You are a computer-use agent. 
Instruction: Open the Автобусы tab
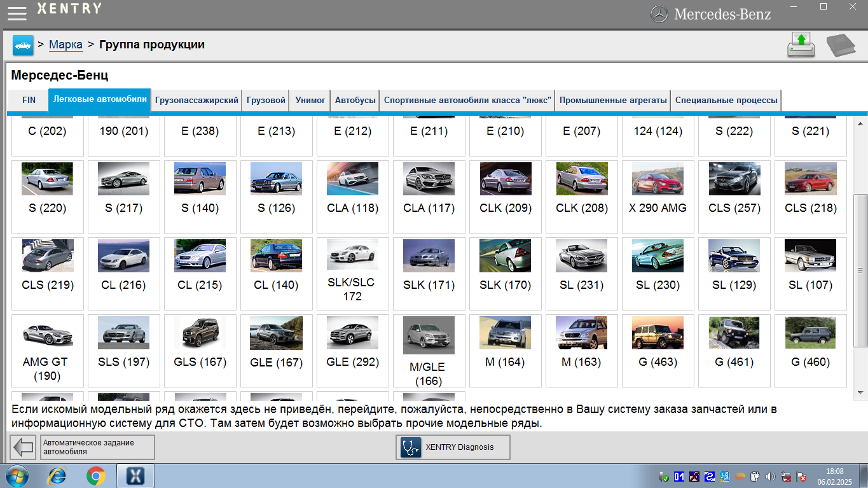tap(355, 101)
